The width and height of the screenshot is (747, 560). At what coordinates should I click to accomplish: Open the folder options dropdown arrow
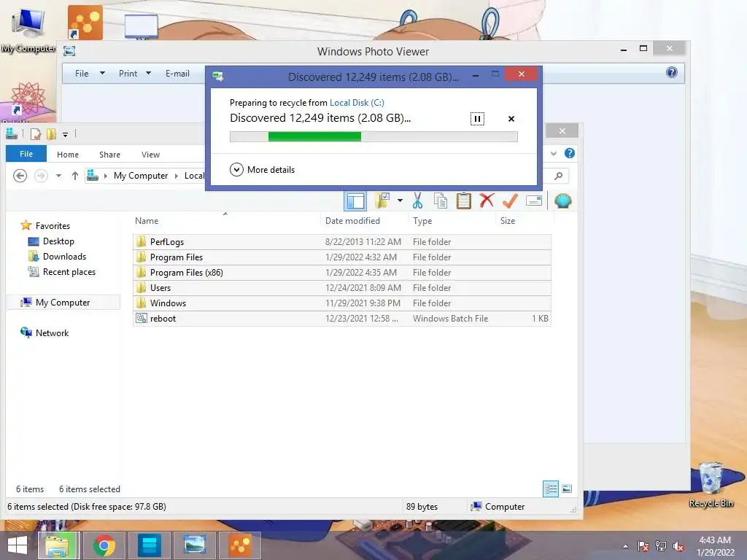[x=400, y=201]
